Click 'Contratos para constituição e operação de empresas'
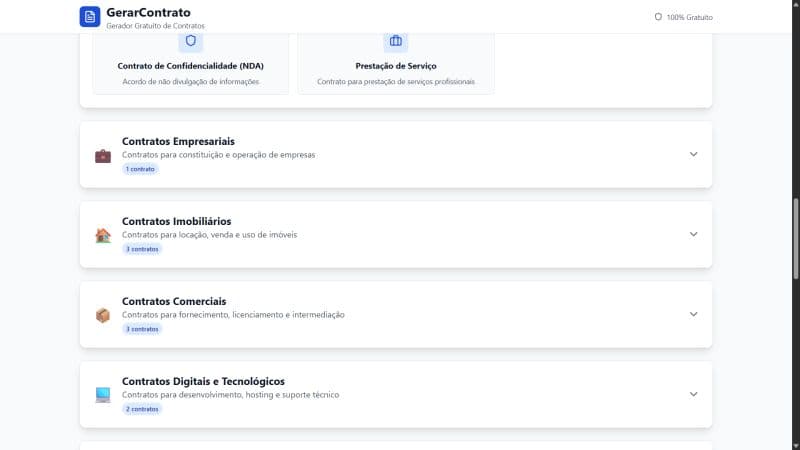Screen dimensions: 800x450 (218, 155)
